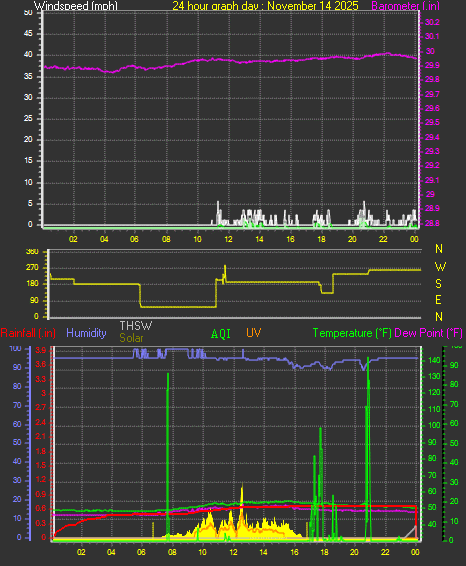Click the 120 temperature axis value
The width and height of the screenshot is (466, 566).
point(434,392)
